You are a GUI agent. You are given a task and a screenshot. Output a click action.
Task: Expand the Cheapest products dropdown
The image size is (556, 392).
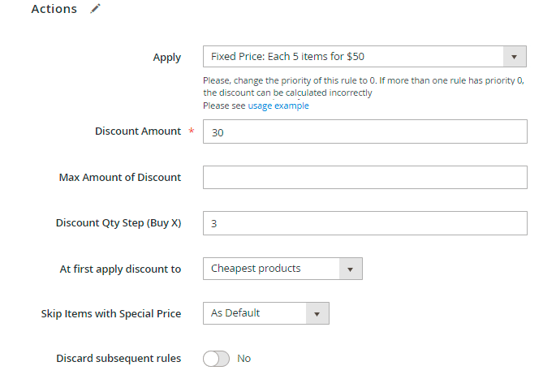[282, 269]
